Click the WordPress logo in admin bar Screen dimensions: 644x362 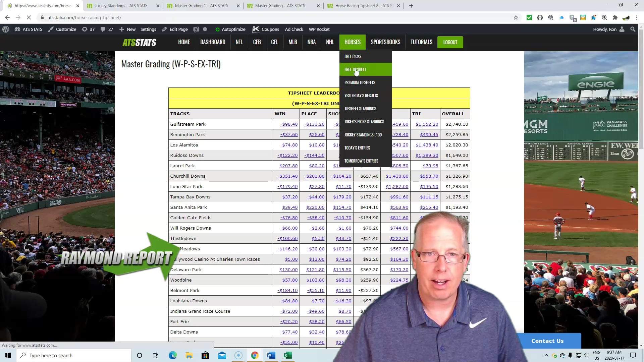coord(6,29)
